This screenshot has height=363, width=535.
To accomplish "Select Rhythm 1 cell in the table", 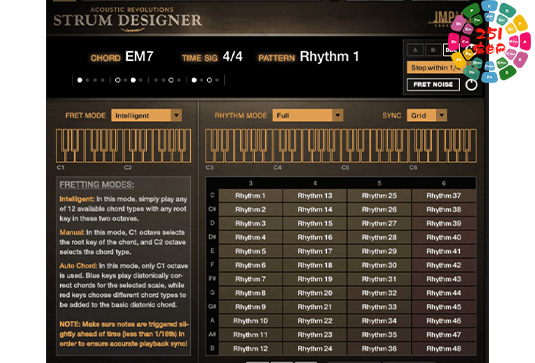I will click(250, 195).
